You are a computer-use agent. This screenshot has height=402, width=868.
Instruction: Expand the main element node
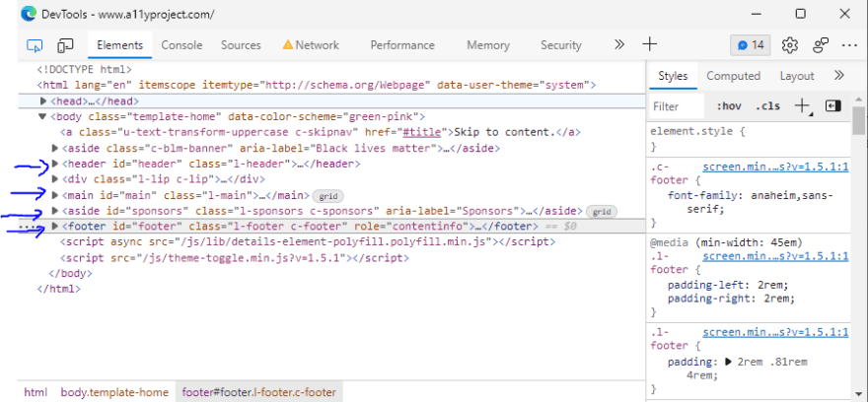pos(55,195)
